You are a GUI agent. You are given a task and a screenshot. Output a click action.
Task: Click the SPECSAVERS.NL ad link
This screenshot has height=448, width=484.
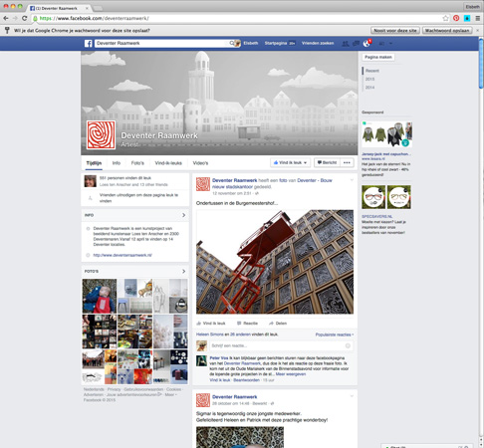tap(377, 216)
